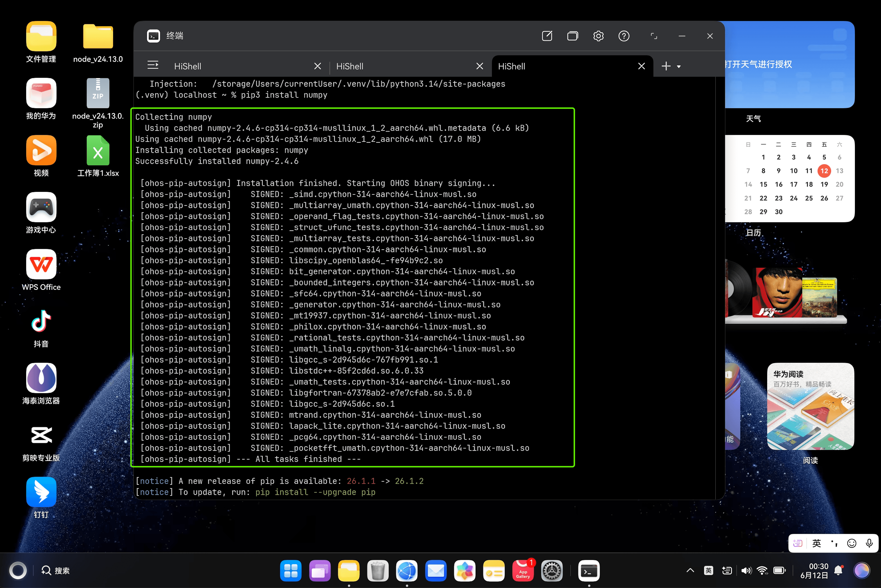881x588 pixels.
Task: Click the clock showing 00:30 6月12日
Action: pyautogui.click(x=814, y=570)
